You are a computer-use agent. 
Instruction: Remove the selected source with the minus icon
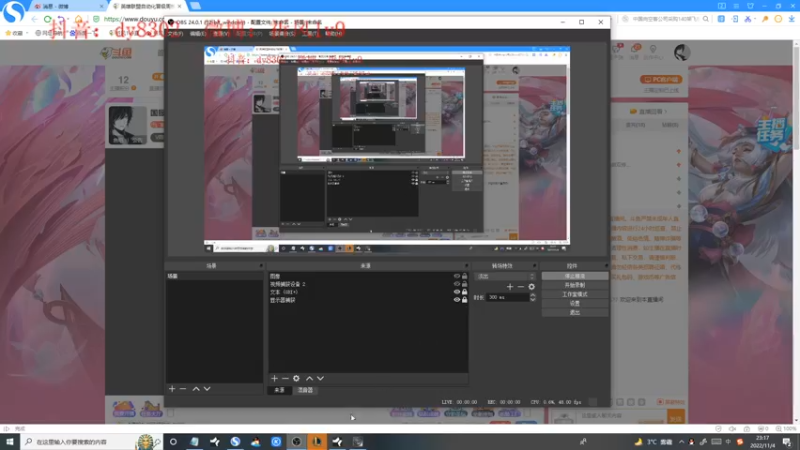[x=285, y=379]
